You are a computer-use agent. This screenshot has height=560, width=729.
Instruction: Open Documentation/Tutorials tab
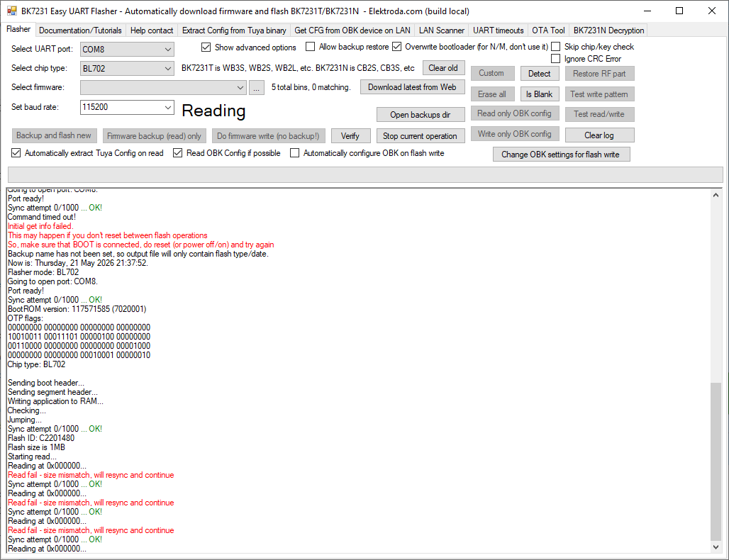(80, 30)
